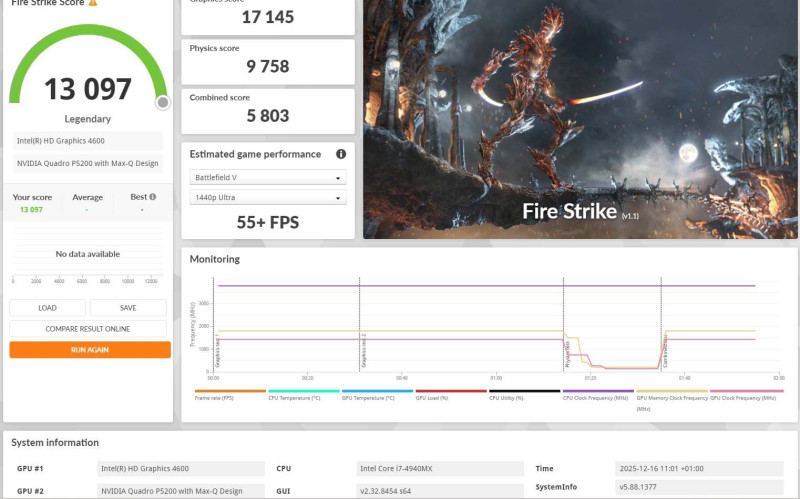
Task: Click the 55+ FPS estimate
Action: click(x=268, y=222)
